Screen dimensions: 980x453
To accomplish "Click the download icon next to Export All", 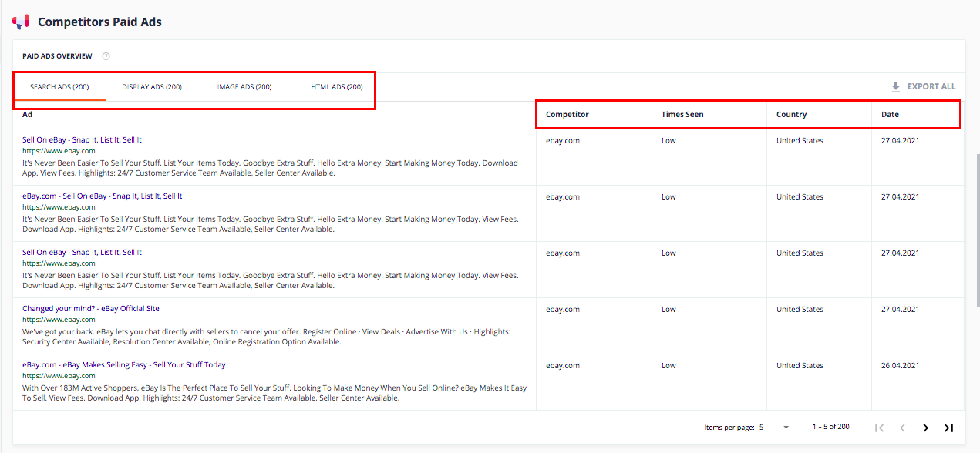I will (896, 87).
